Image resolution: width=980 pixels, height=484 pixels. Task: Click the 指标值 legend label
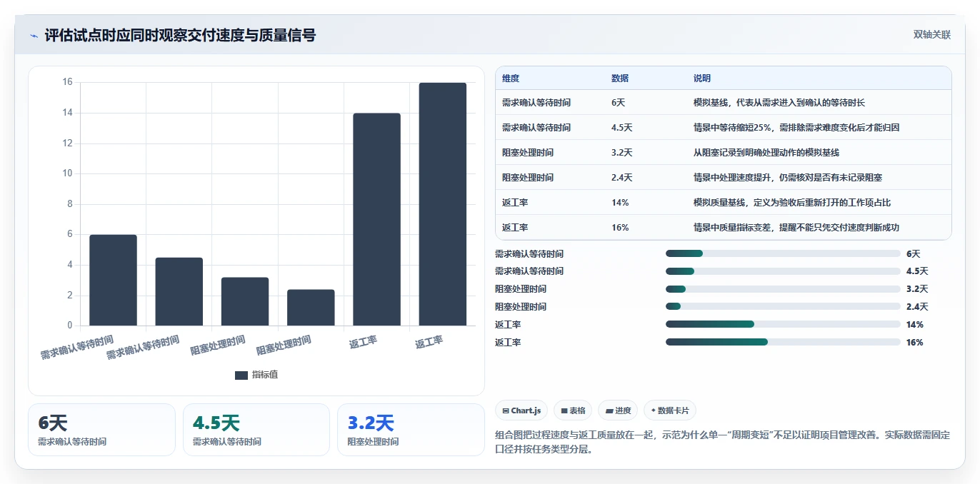pos(265,375)
